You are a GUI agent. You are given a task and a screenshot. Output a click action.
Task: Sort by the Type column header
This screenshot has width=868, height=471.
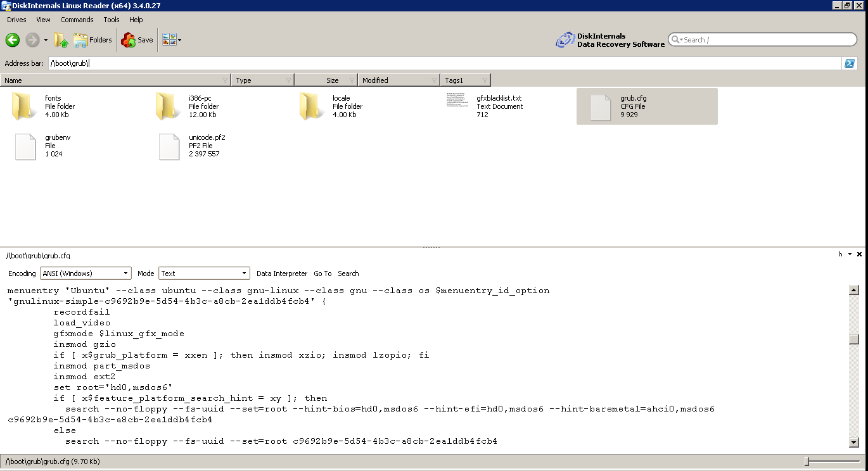coord(263,80)
